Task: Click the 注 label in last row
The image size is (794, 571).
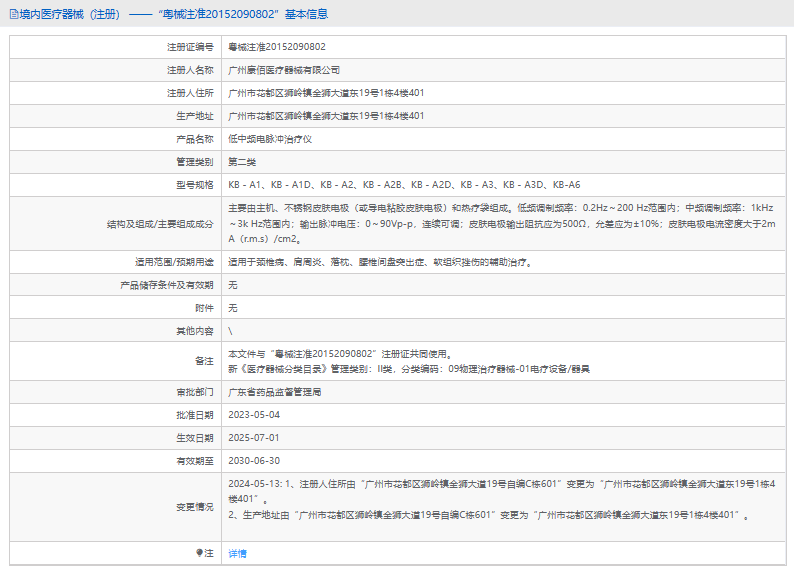Action: [x=209, y=553]
